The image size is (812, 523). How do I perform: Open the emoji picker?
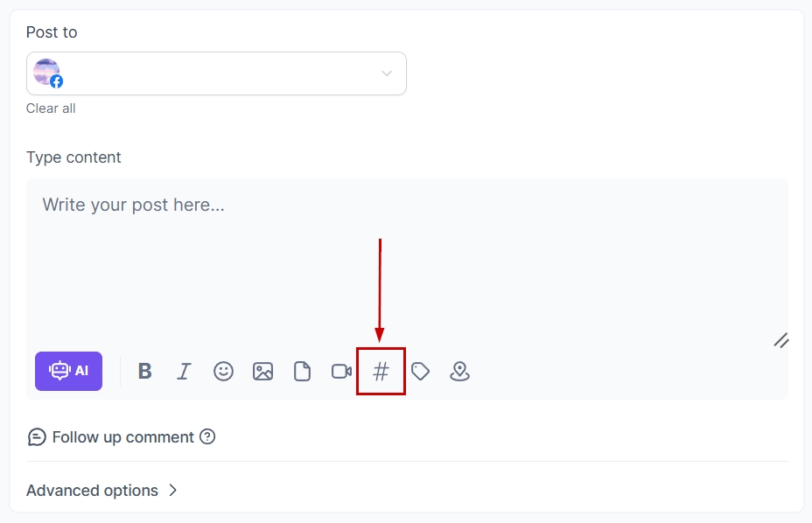224,372
